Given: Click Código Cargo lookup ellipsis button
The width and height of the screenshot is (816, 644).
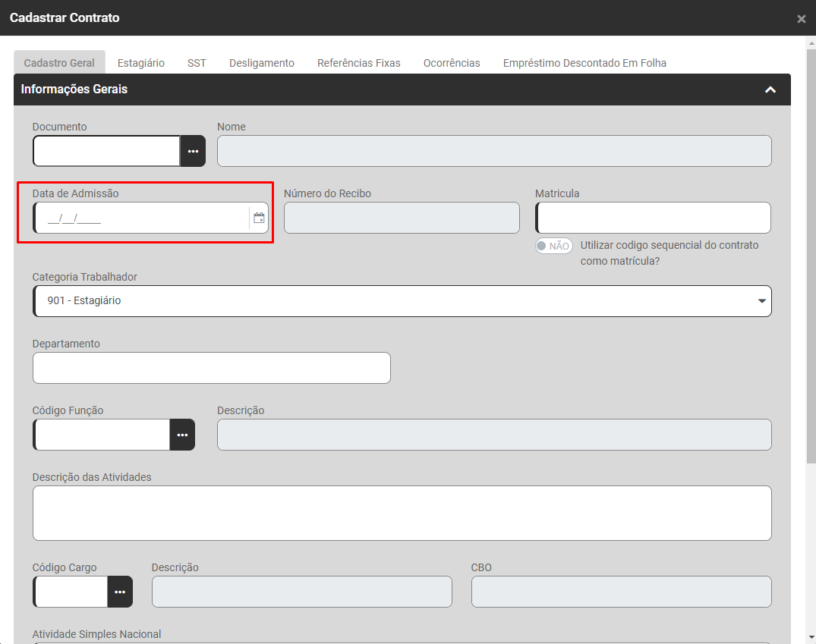Looking at the screenshot, I should pyautogui.click(x=120, y=592).
